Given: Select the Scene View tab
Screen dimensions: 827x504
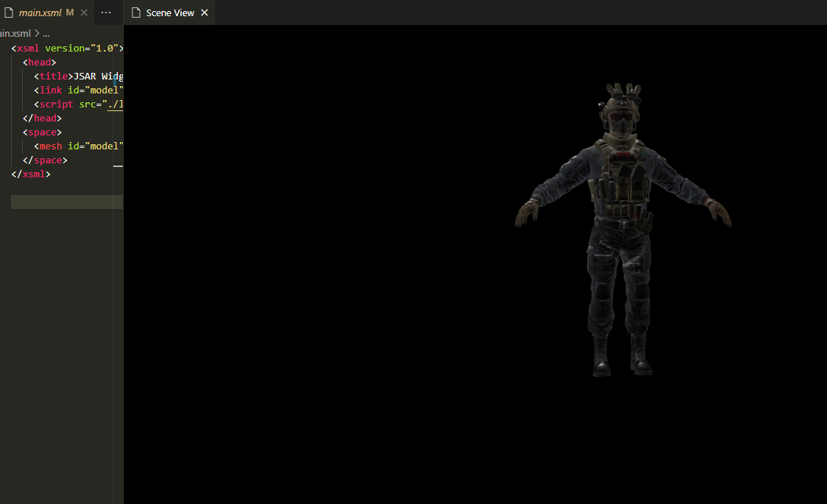Looking at the screenshot, I should click(x=170, y=13).
